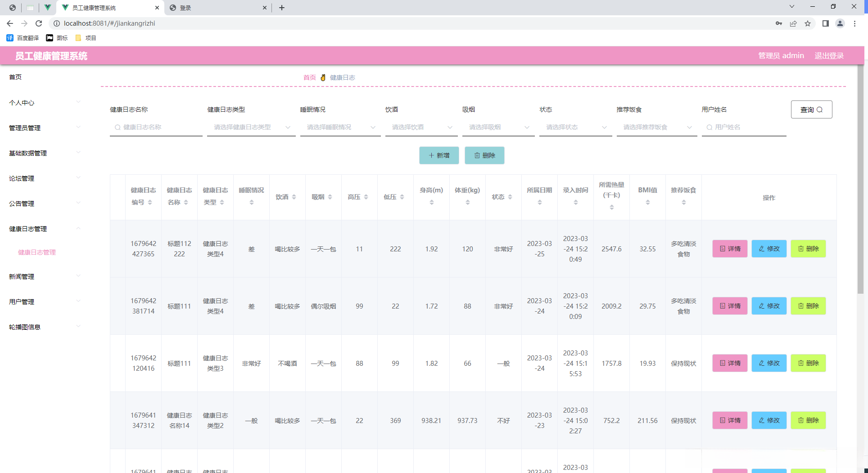Go to 首页 in the sidebar
Screen dimensions: 868x473
15,77
